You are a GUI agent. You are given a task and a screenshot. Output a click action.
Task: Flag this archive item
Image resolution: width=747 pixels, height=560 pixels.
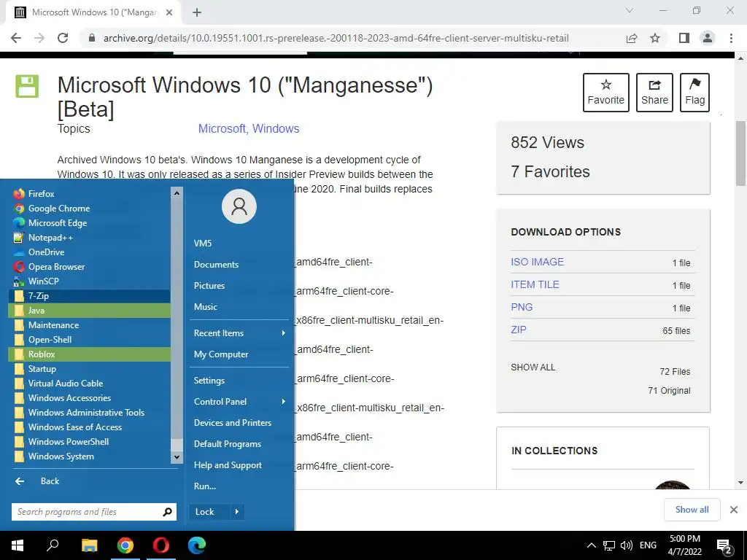pos(694,93)
